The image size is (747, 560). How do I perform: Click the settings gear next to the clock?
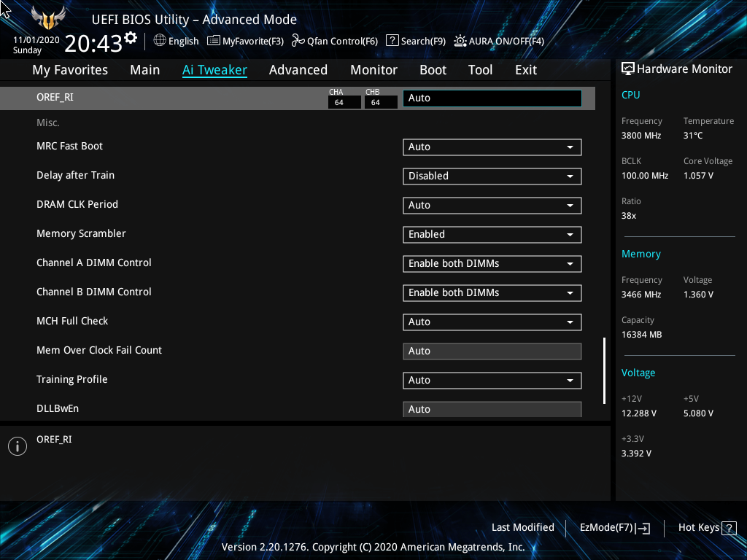131,38
